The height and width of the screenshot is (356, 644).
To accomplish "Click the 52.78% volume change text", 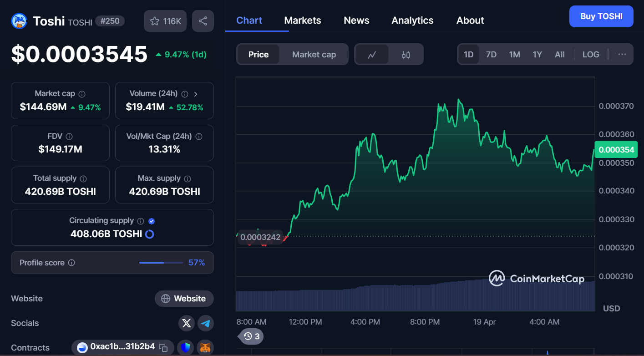I will (x=186, y=107).
